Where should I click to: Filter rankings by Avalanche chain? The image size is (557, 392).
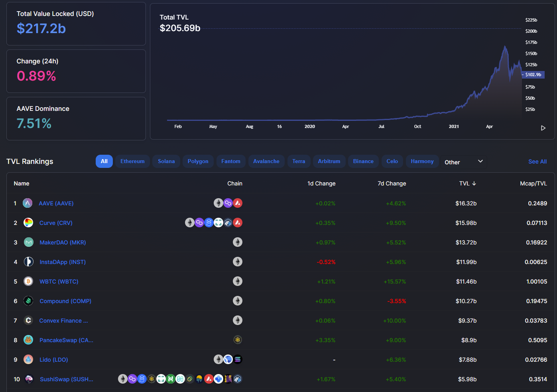[266, 162]
